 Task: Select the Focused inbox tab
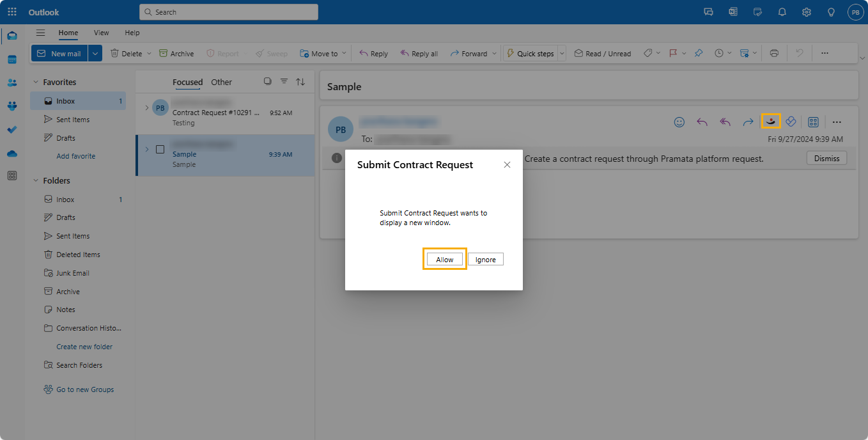(x=187, y=82)
